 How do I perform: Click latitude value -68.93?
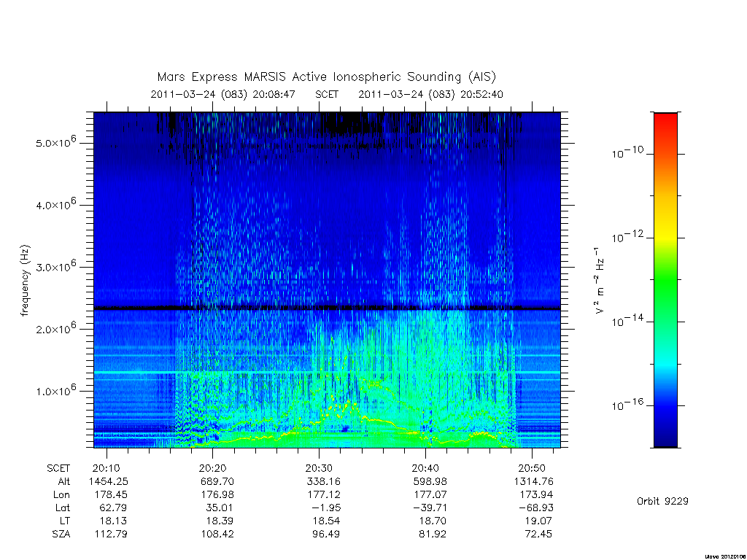536,507
